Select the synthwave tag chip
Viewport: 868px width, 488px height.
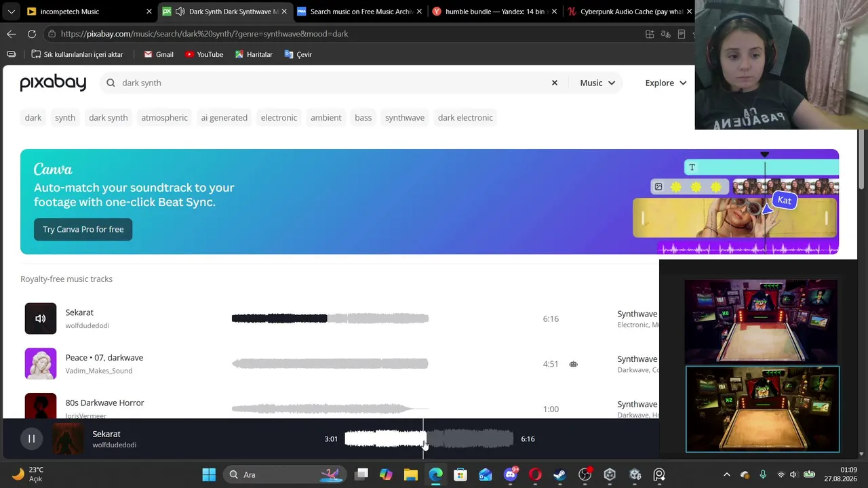click(x=405, y=117)
